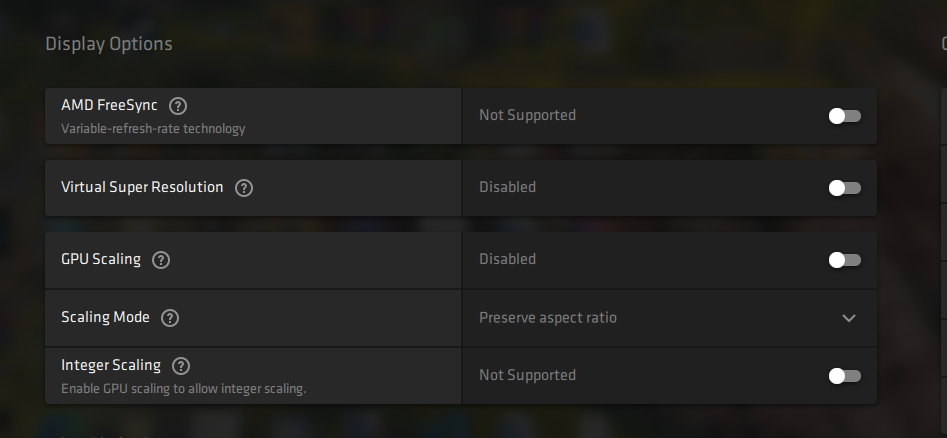
Task: Toggle the AMD FreeSync switch
Action: point(844,116)
